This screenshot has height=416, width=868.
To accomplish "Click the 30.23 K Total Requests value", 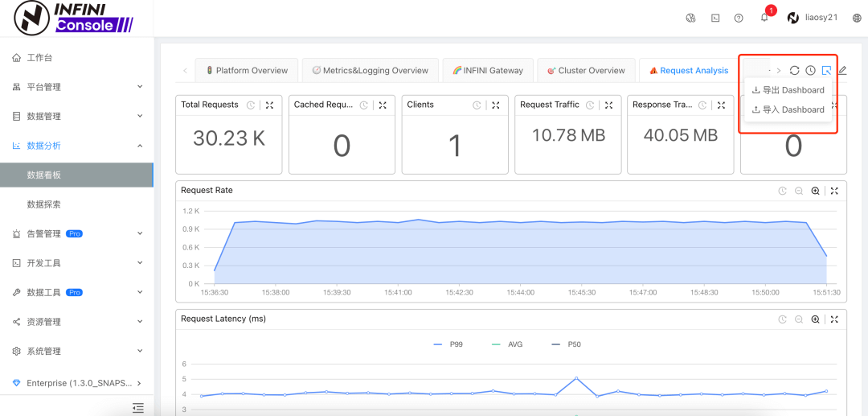I will tap(229, 138).
